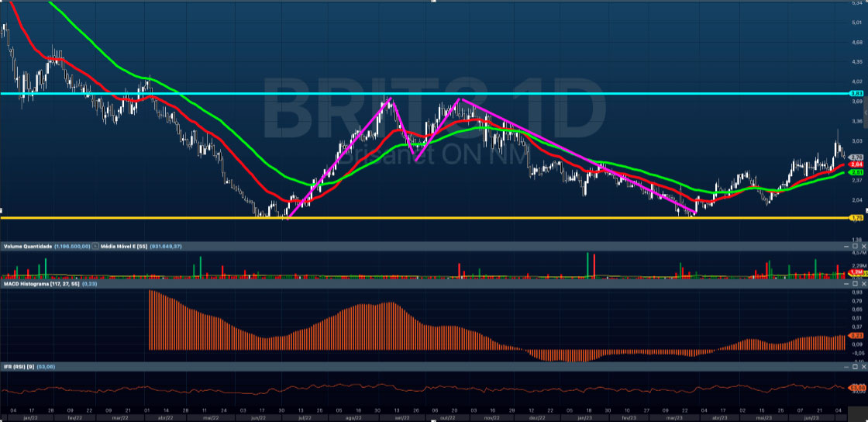The width and height of the screenshot is (868, 422).
Task: Maximize the IFR (RSI) panel
Action: click(855, 367)
